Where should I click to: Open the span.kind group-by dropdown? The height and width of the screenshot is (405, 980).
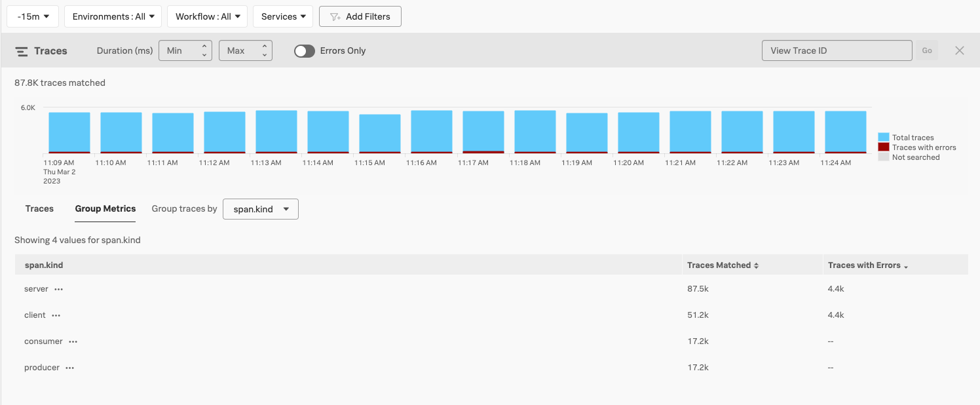261,209
